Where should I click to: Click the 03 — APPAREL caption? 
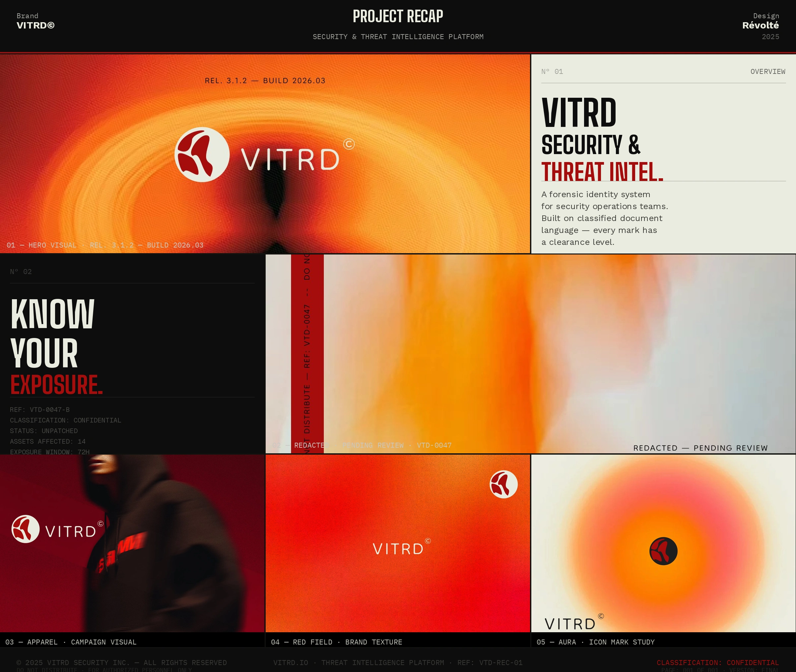click(x=71, y=642)
